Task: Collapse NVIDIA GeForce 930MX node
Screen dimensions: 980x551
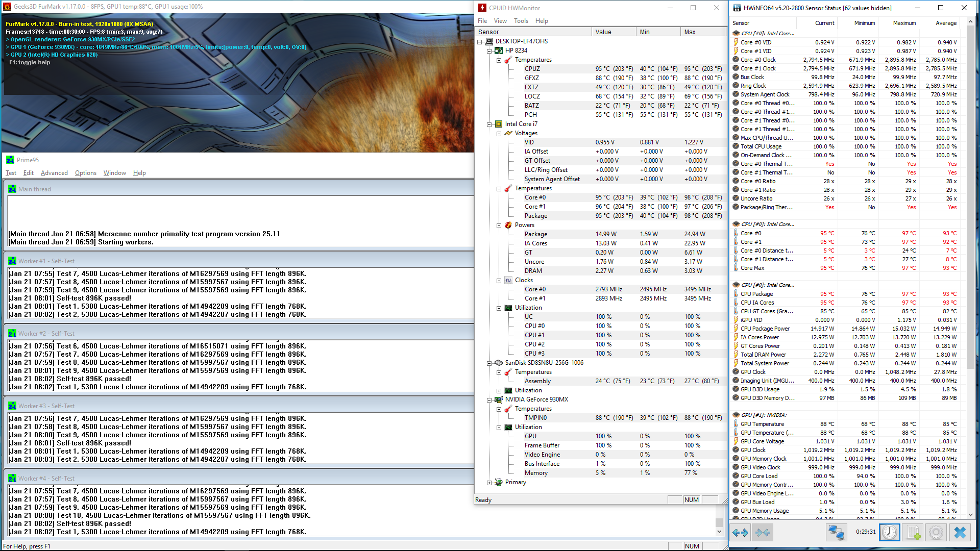Action: coord(489,400)
